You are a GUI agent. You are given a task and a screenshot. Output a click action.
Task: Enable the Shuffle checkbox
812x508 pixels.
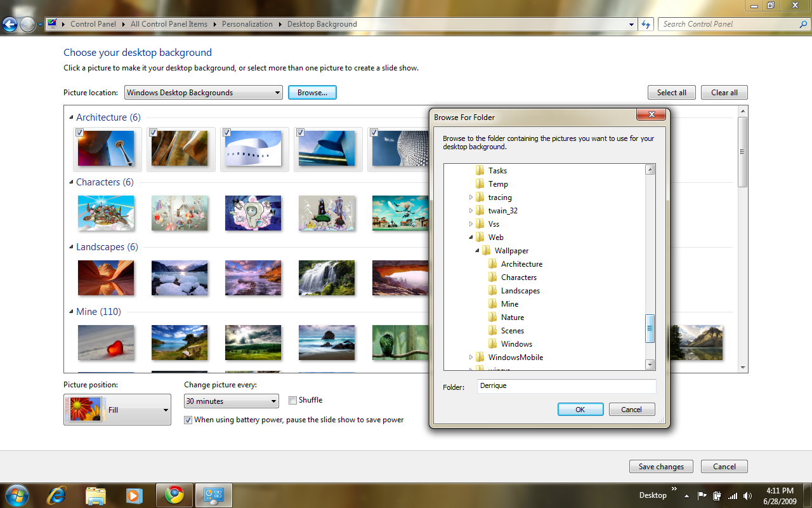tap(292, 400)
